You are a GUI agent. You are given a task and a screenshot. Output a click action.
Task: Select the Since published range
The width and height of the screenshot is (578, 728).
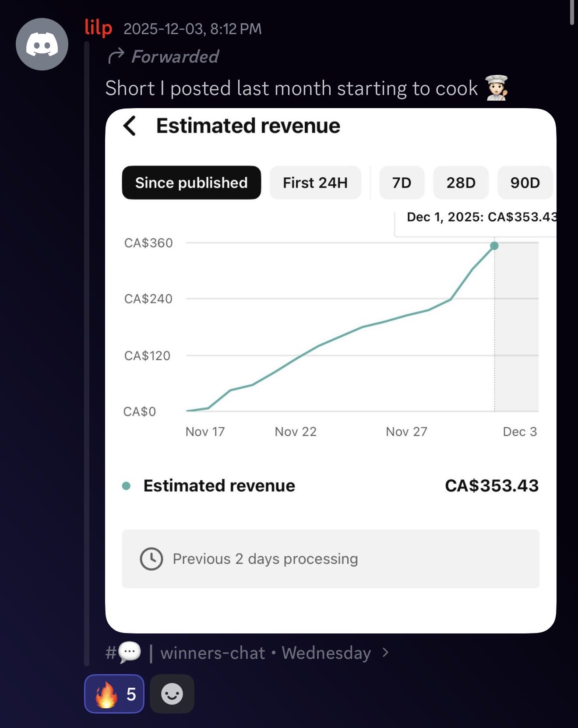click(191, 183)
